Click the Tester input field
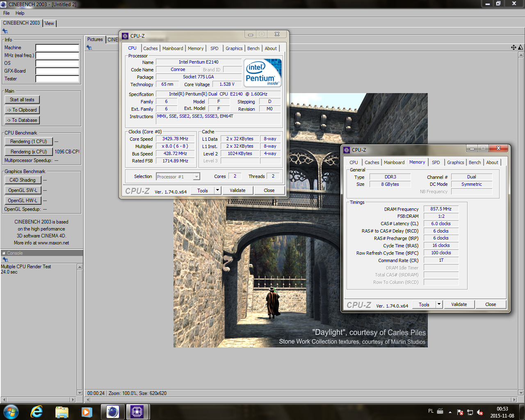 click(57, 79)
